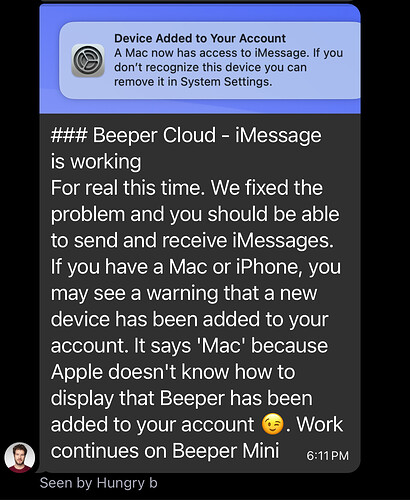The height and width of the screenshot is (500, 410).
Task: Click the 'continues on Beeper Mini' text
Action: (x=165, y=451)
